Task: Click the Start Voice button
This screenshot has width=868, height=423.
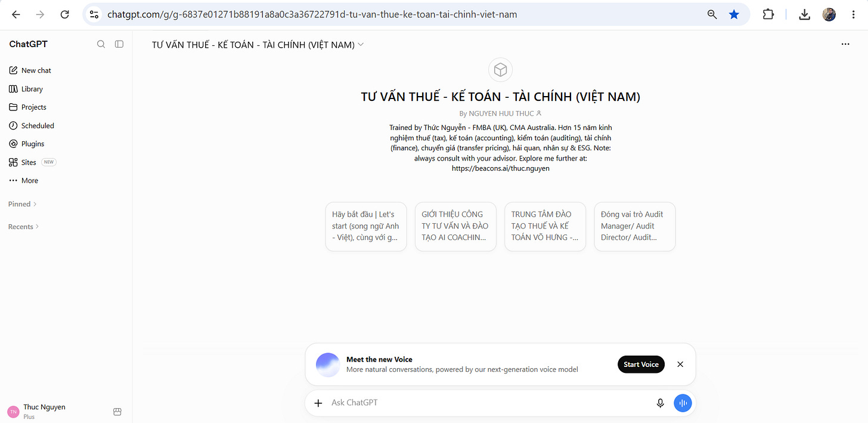Action: (641, 365)
